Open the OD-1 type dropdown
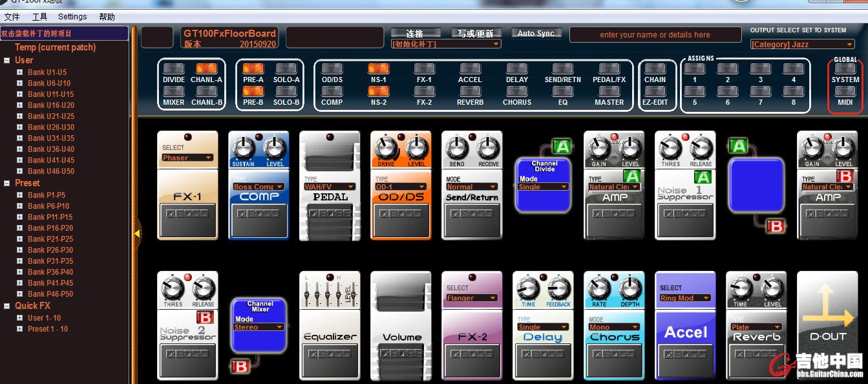This screenshot has width=868, height=384. tap(400, 187)
